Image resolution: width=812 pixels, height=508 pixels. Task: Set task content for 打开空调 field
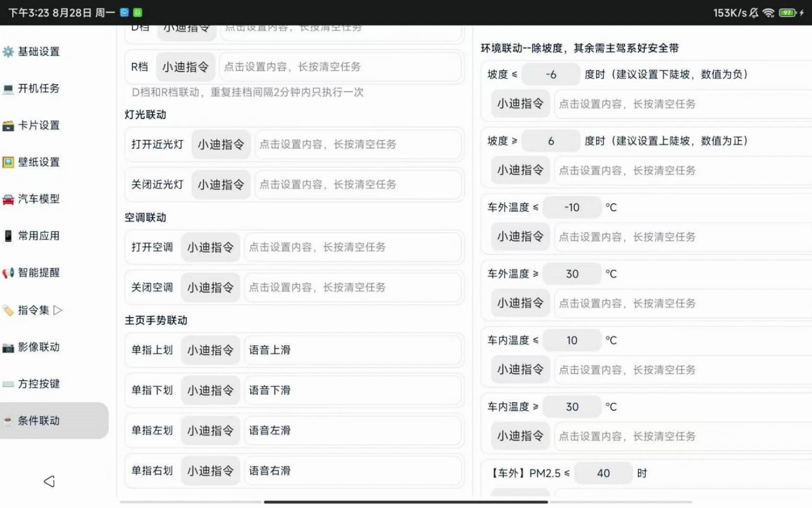(353, 247)
